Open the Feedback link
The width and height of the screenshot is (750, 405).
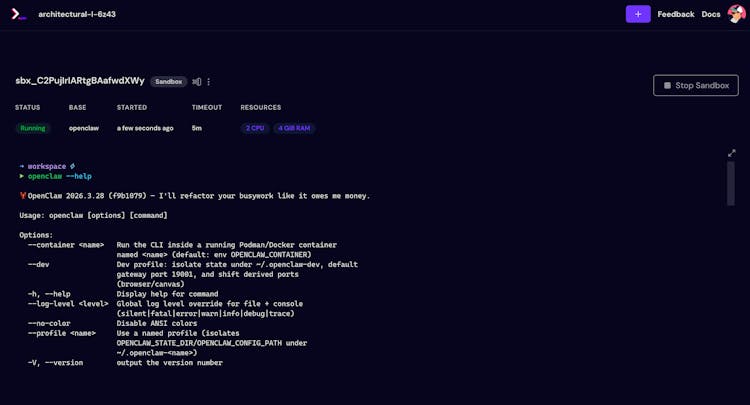[x=675, y=14]
